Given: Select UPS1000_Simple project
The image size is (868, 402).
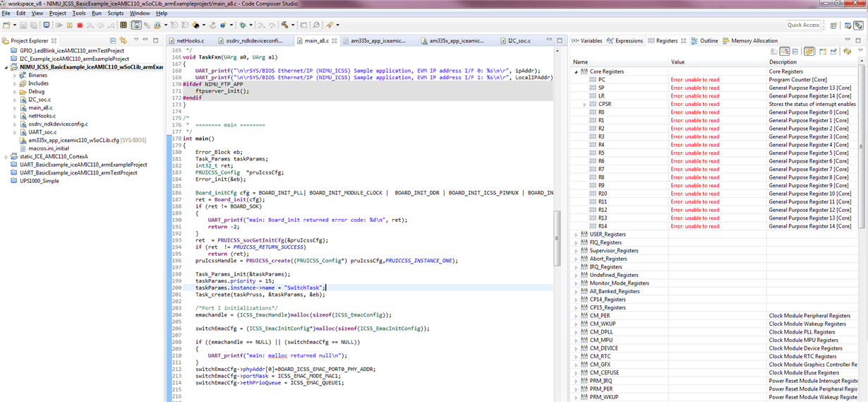Looking at the screenshot, I should point(39,181).
